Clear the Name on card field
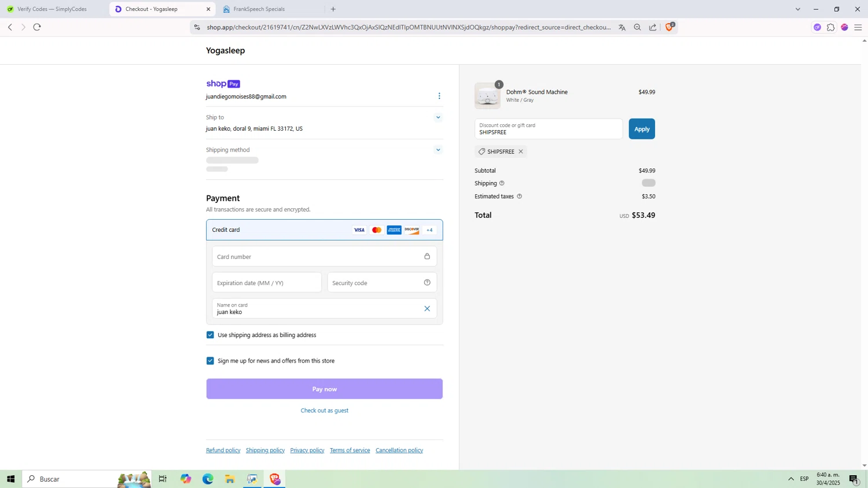 (427, 309)
